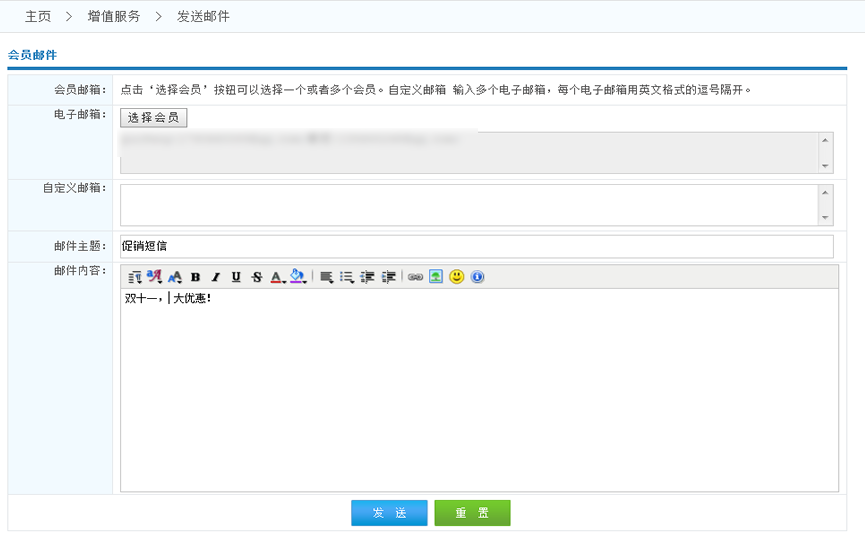865x536 pixels.
Task: Open the smiley emoticon picker
Action: (457, 277)
